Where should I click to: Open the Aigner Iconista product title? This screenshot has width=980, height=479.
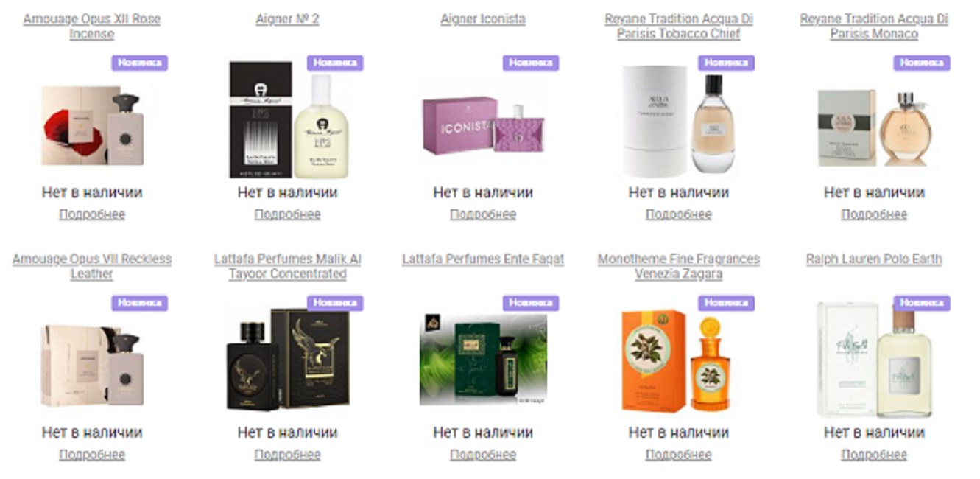click(x=483, y=19)
